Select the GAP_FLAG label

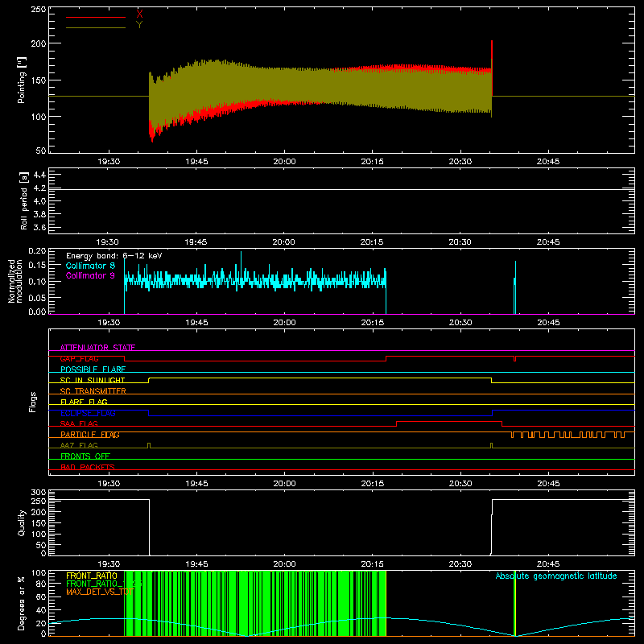coord(79,358)
